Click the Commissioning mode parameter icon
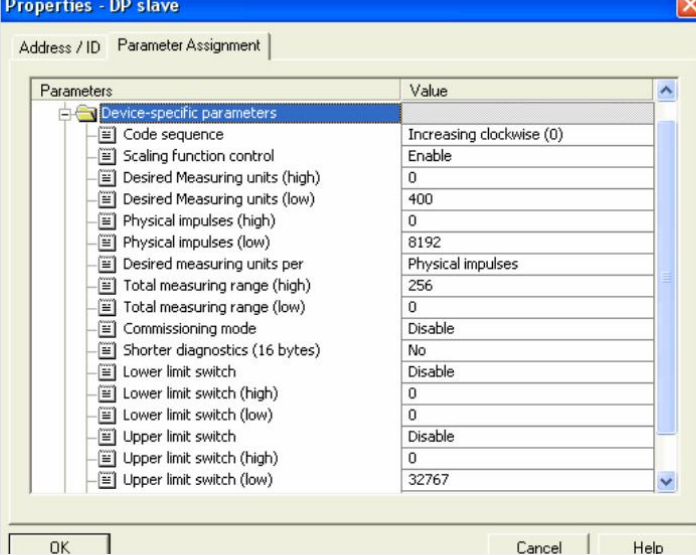Screen dimensions: 696x555 (107, 329)
